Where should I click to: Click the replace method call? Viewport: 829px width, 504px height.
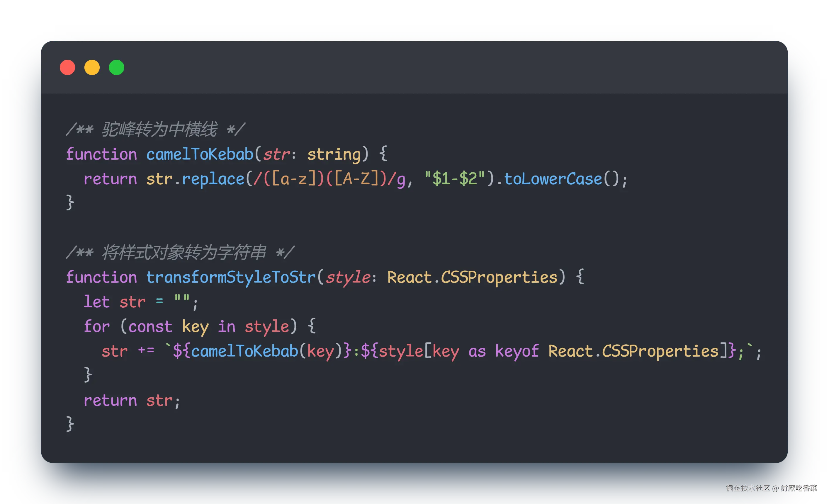click(213, 179)
